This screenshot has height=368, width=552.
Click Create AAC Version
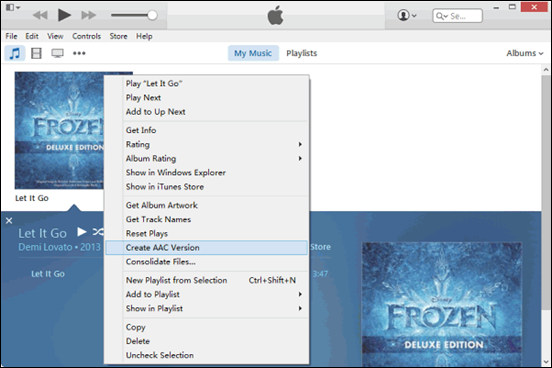(207, 248)
